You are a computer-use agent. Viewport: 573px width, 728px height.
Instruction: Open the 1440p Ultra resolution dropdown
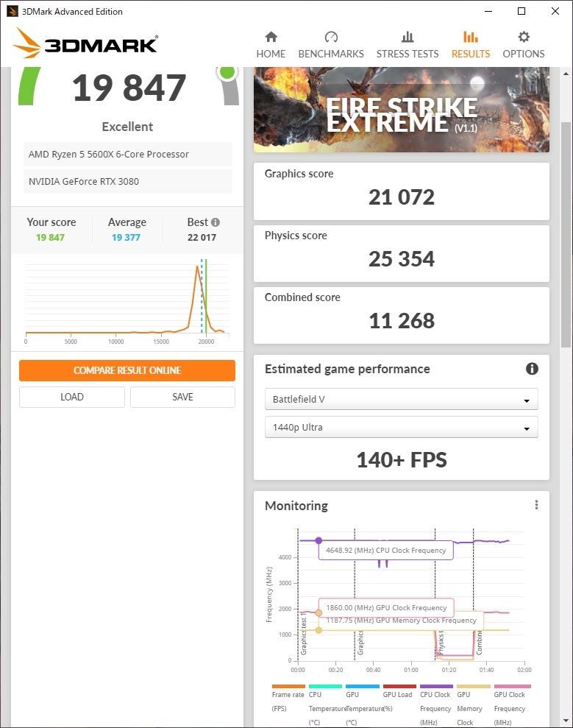[402, 427]
